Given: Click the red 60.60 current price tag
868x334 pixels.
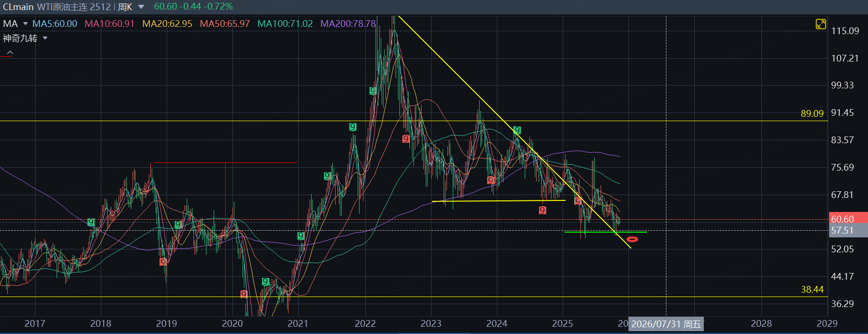Looking at the screenshot, I should (x=848, y=219).
